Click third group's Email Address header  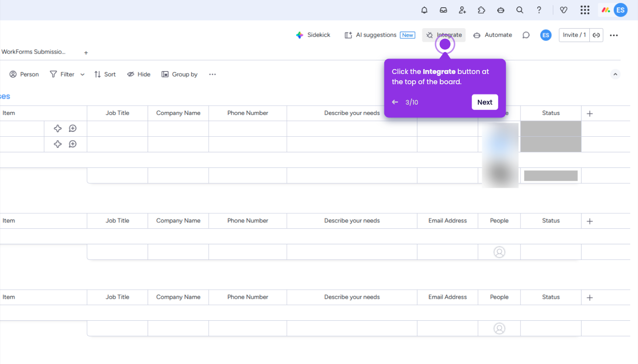coord(448,297)
